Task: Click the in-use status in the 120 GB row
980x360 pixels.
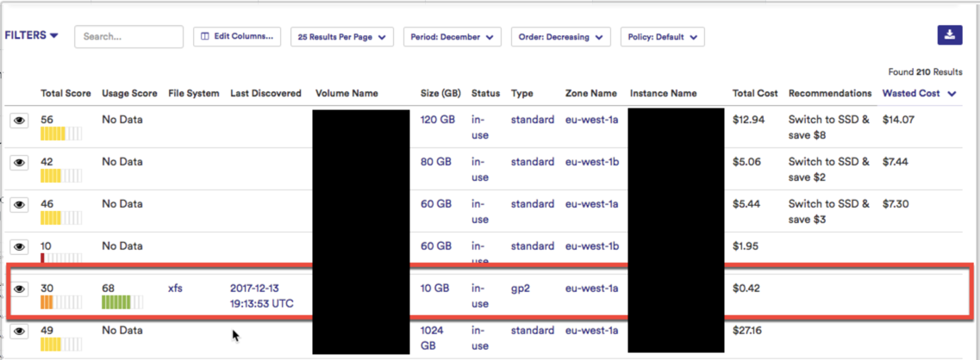Action: [480, 127]
